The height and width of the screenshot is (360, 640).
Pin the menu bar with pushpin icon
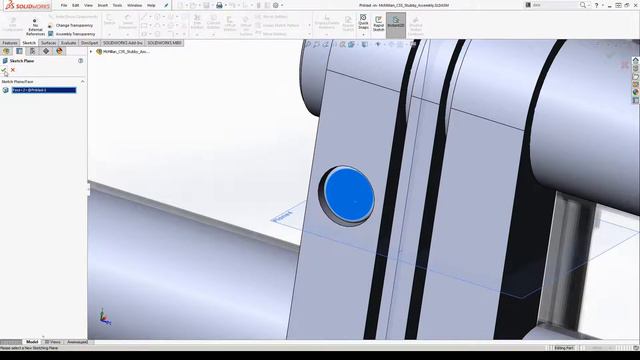coord(166,5)
